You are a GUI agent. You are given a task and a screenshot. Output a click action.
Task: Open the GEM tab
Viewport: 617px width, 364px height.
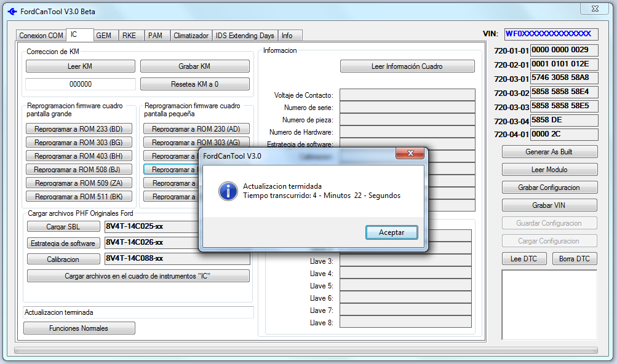103,36
